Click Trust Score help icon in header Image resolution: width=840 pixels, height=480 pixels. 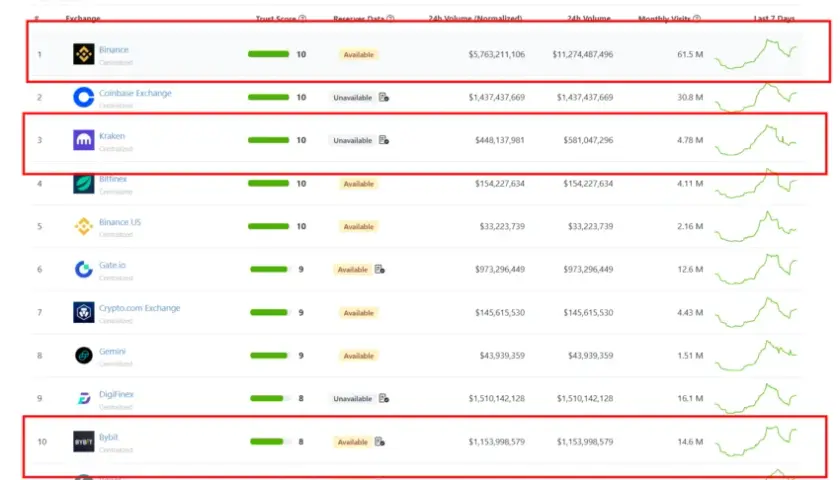303,18
